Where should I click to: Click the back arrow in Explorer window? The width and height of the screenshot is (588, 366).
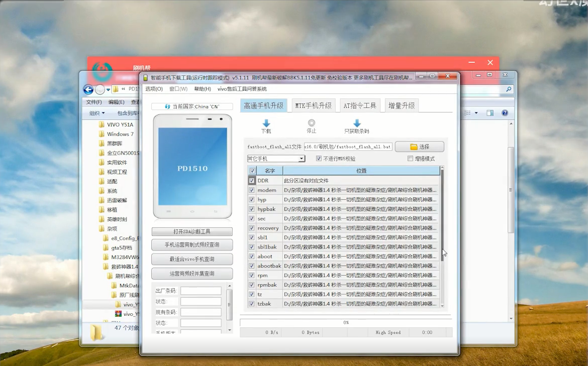click(x=88, y=89)
